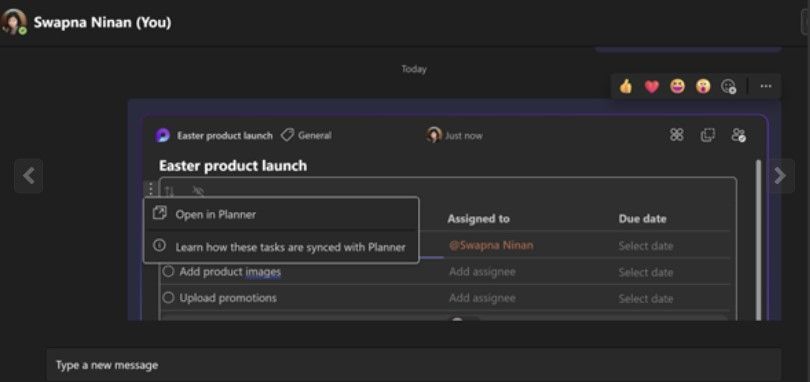
Task: React with the thumbs up emoji
Action: point(626,86)
